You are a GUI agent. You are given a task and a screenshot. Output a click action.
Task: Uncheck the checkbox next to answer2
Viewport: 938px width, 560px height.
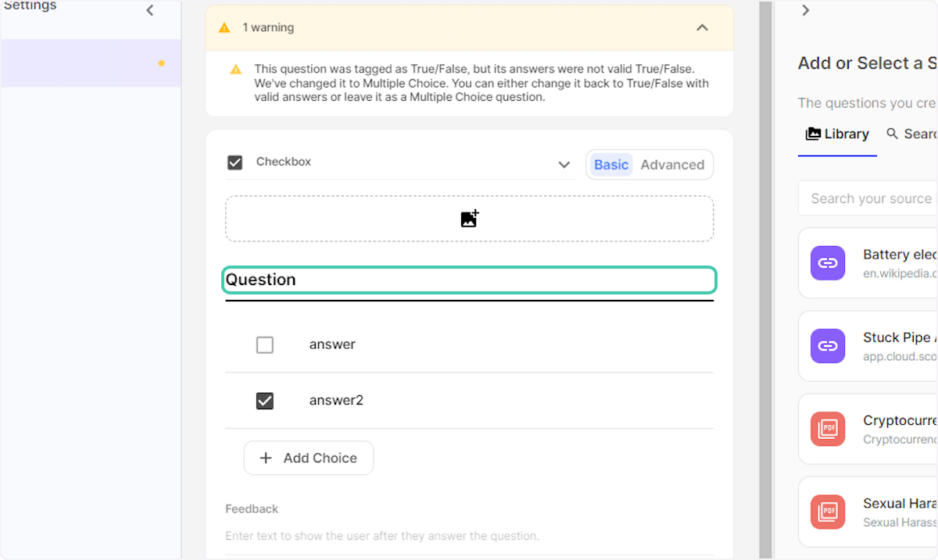tap(264, 401)
